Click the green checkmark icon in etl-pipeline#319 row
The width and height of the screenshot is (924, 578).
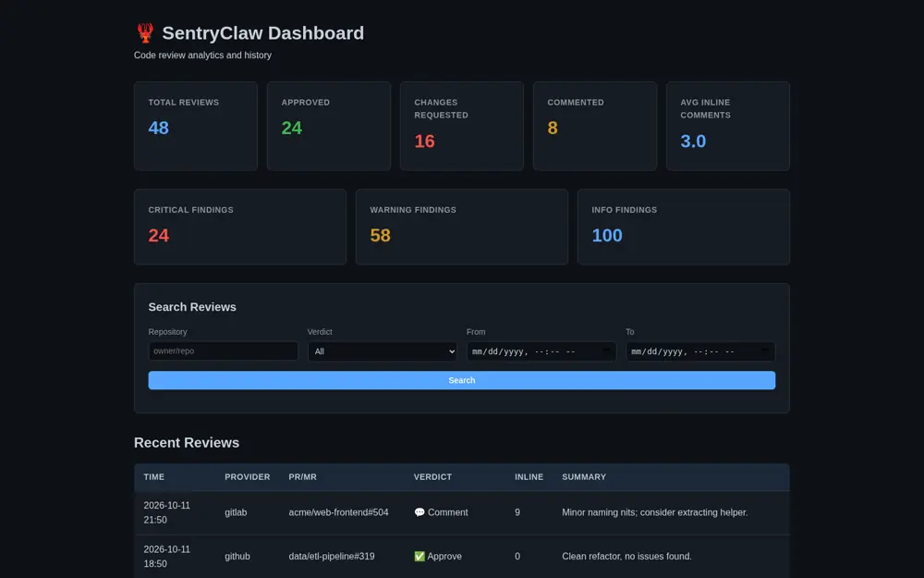tap(419, 556)
